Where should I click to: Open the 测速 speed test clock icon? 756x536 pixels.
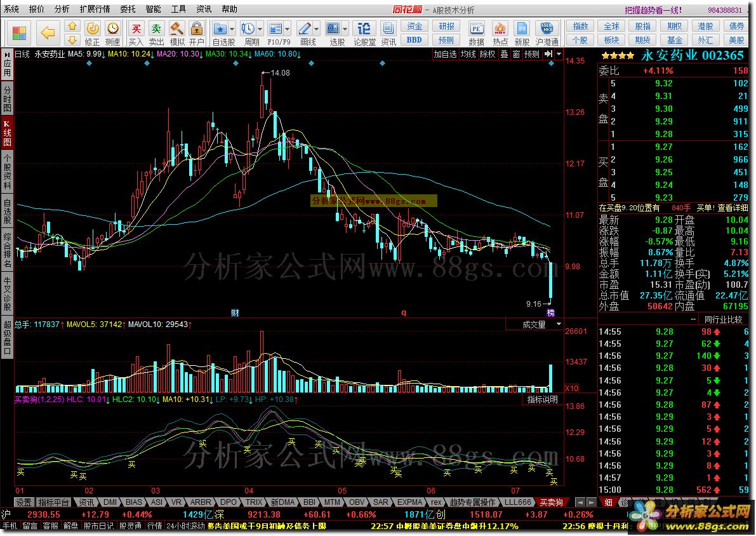click(x=112, y=33)
